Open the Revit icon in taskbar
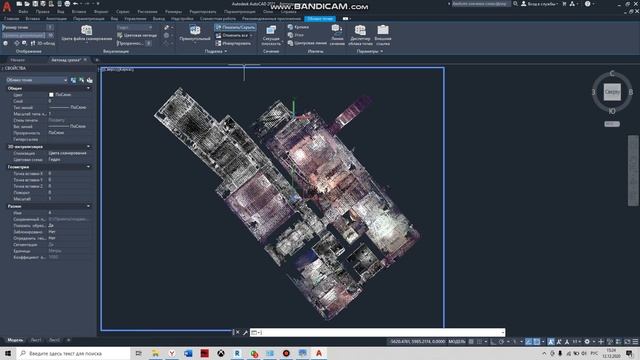The height and width of the screenshot is (360, 640). coord(237,353)
